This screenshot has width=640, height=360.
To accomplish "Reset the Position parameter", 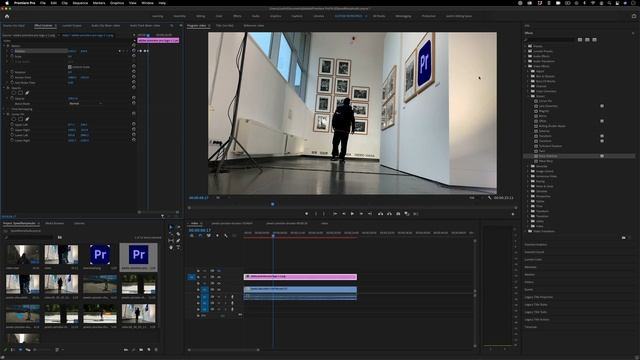I will 134,51.
